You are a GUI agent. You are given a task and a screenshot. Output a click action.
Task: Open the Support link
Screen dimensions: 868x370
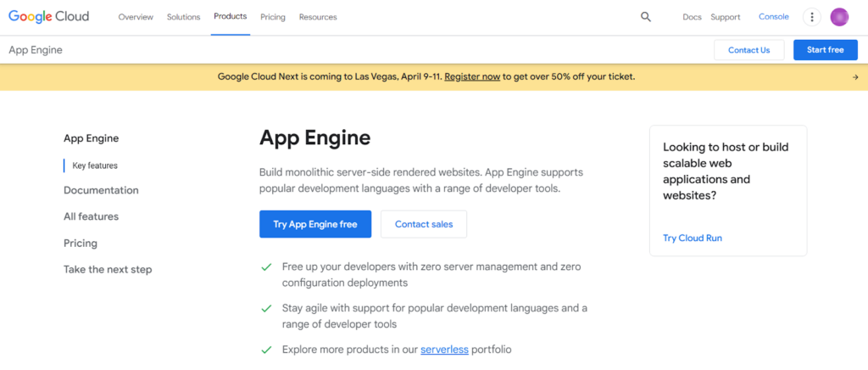(x=726, y=17)
